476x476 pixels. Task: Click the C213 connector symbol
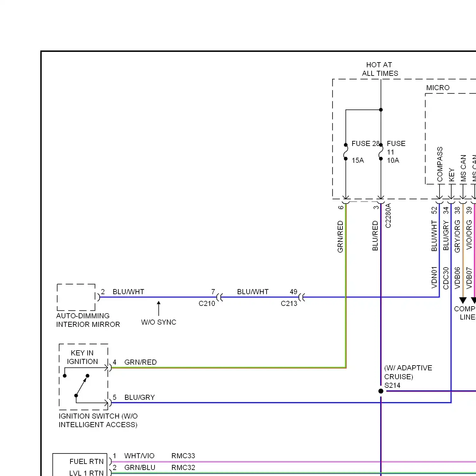pos(302,297)
